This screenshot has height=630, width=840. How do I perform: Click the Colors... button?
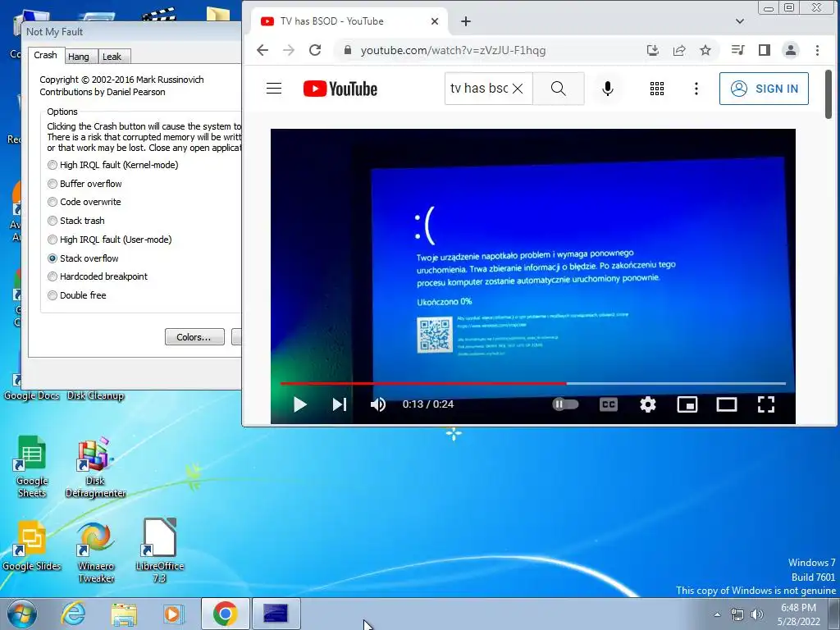[194, 337]
